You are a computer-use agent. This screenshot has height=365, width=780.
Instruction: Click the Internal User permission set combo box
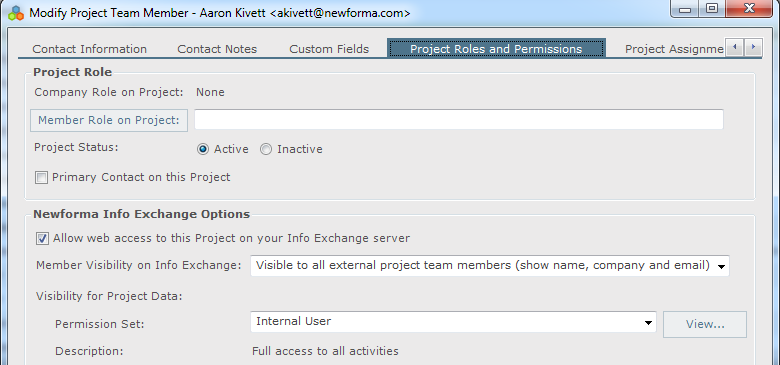coord(453,322)
